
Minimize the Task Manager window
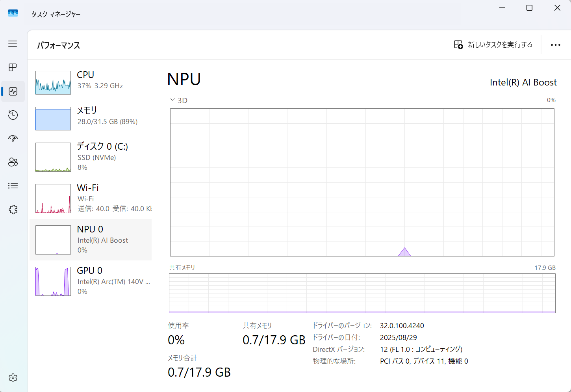click(502, 8)
